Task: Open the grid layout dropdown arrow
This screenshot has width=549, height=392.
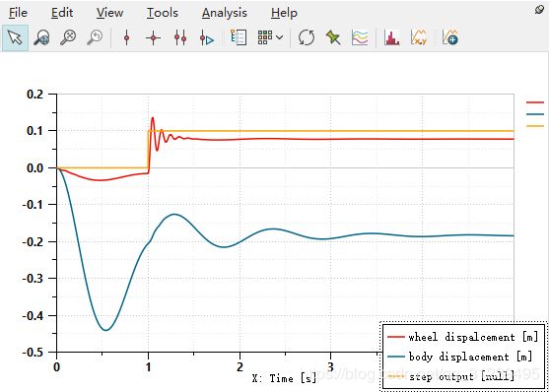Action: [279, 37]
